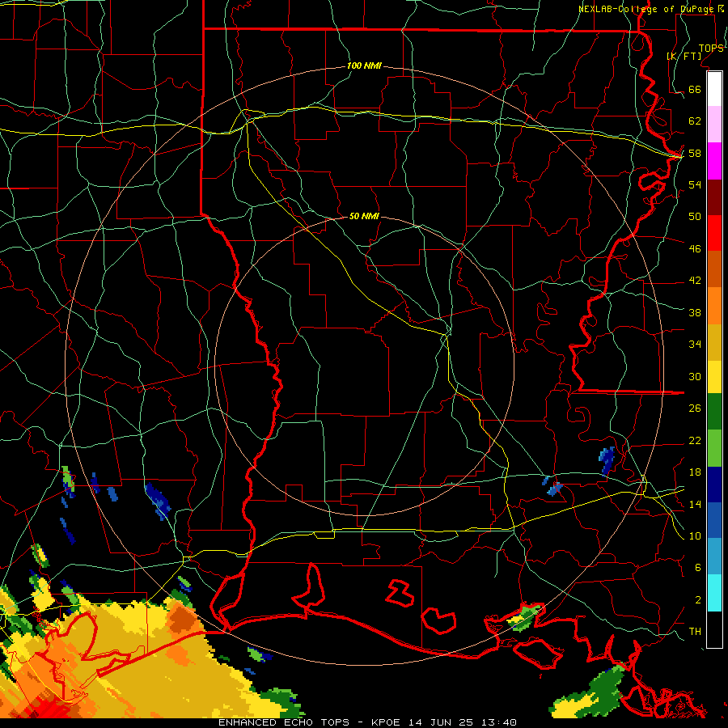The height and width of the screenshot is (728, 728).
Task: Click the '26' scale value
Action: [695, 408]
